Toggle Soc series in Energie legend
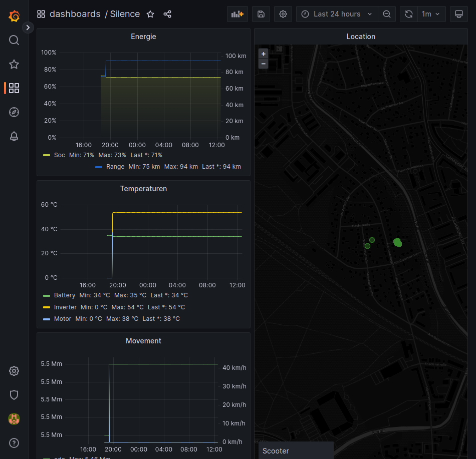Viewport: 476px width, 459px height. coord(59,155)
